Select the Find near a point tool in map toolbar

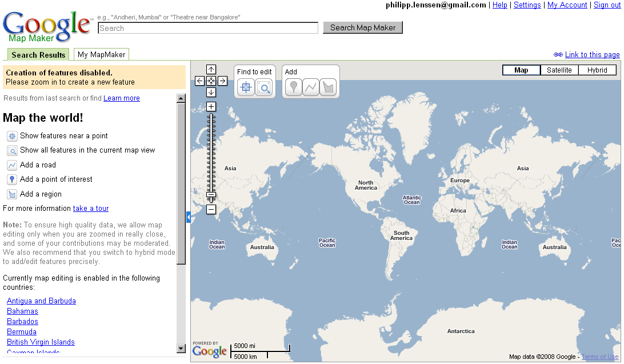pos(246,87)
